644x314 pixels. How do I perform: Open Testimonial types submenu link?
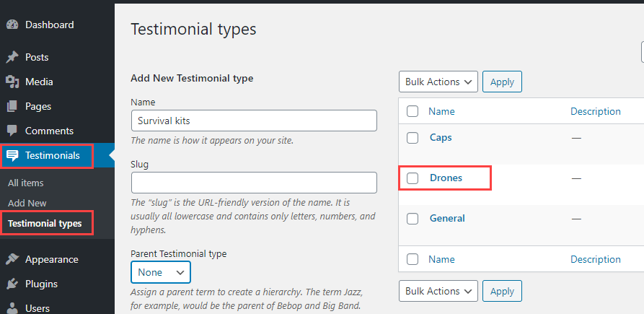pyautogui.click(x=45, y=224)
